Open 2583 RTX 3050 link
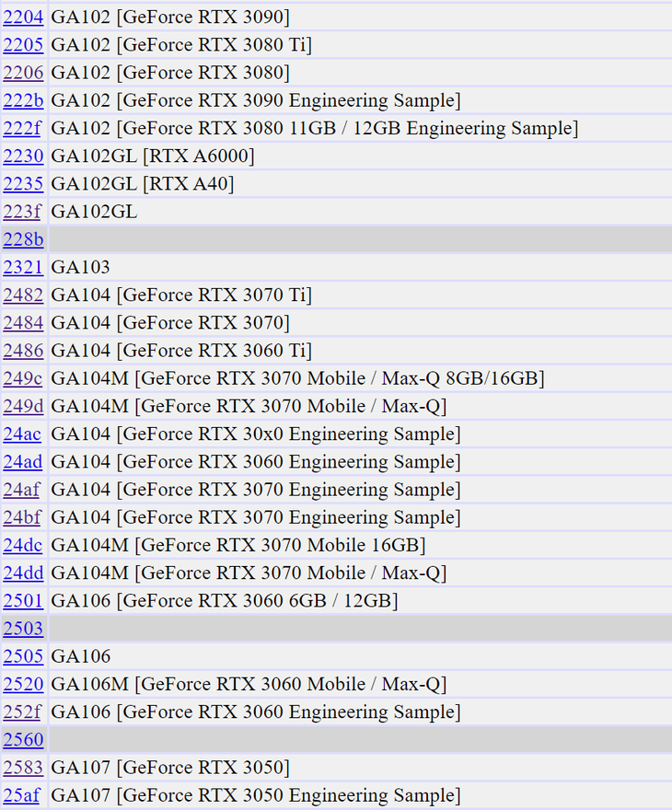672x810 pixels. 23,769
